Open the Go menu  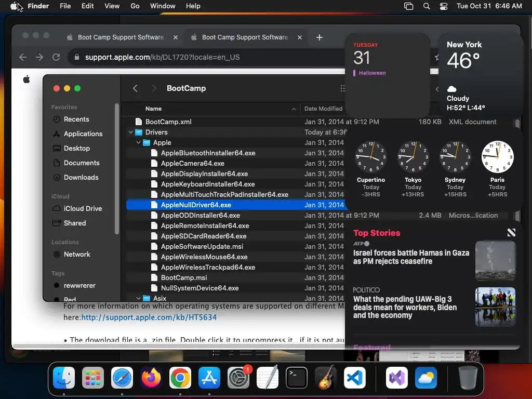tap(135, 6)
